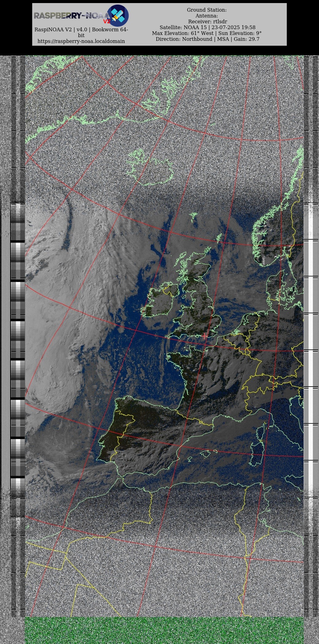The image size is (319, 644).
Task: Click the 'Ground Station:' label
Action: click(207, 10)
